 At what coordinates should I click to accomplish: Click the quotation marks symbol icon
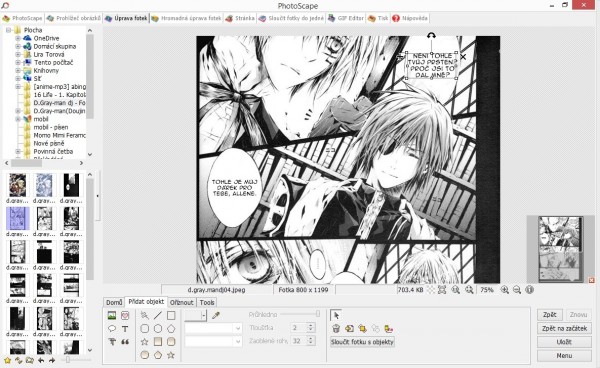pos(125,342)
